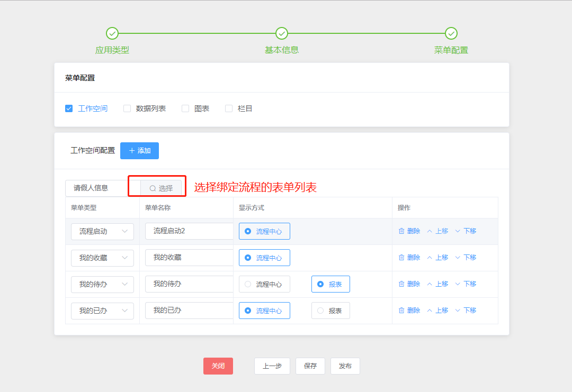Click the blue 添加 button
The height and width of the screenshot is (392, 572).
point(139,151)
